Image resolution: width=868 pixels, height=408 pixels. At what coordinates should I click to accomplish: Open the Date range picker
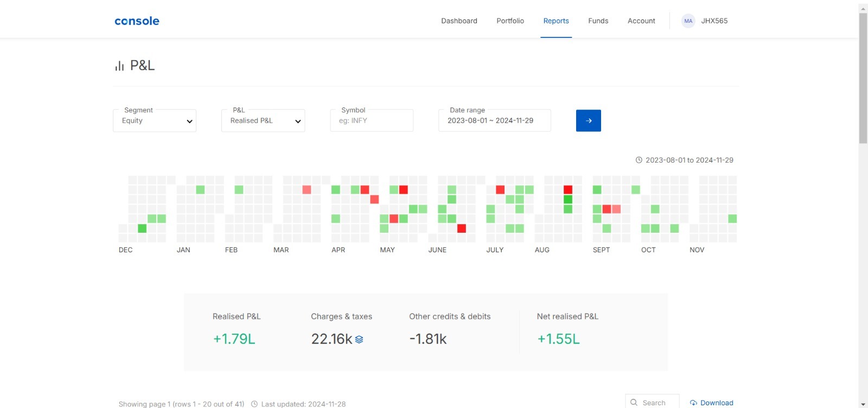(494, 120)
